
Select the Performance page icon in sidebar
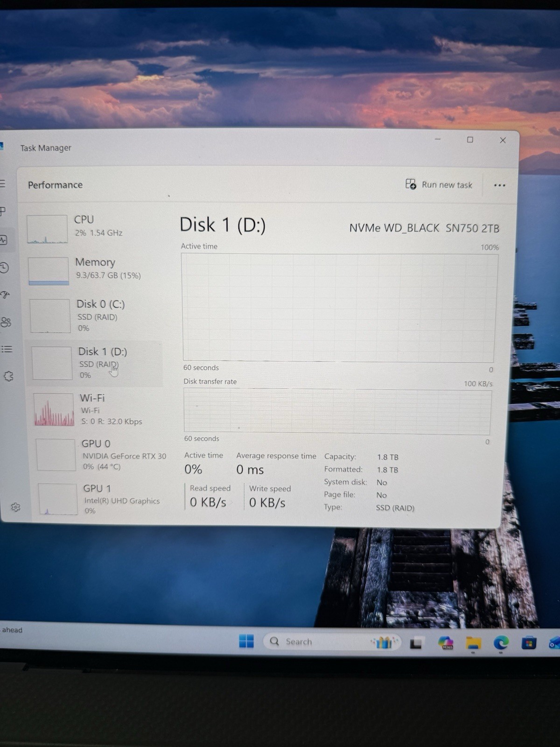[x=4, y=240]
